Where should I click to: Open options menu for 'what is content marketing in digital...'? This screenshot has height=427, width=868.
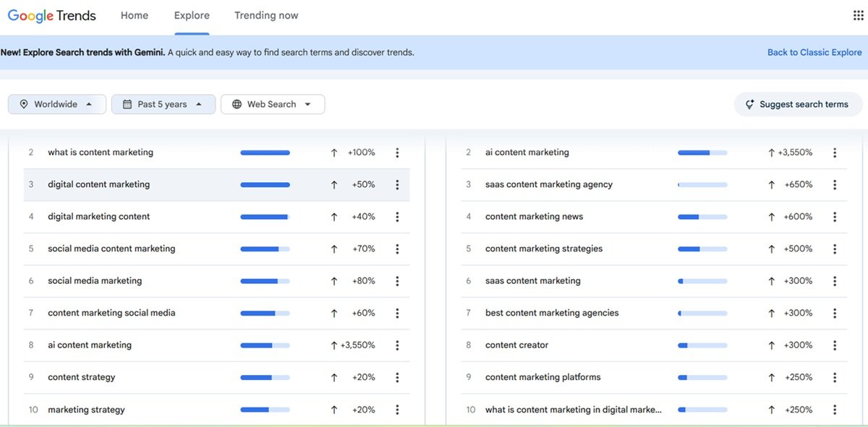point(835,410)
